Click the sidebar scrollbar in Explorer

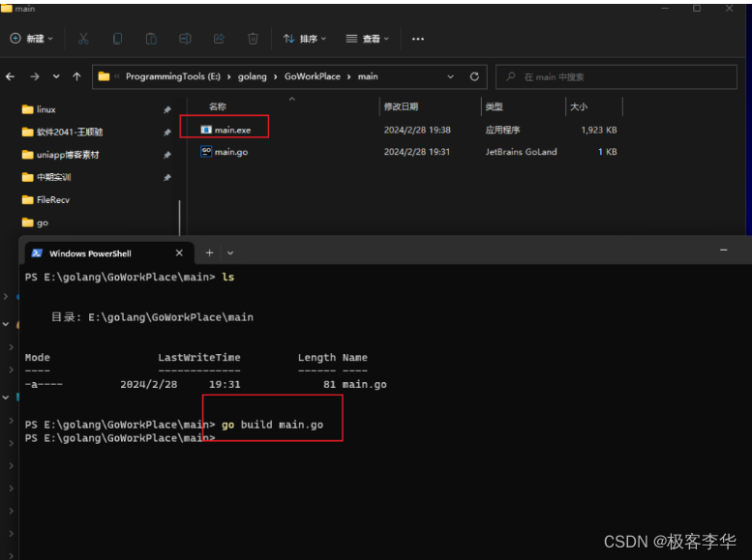point(179,218)
